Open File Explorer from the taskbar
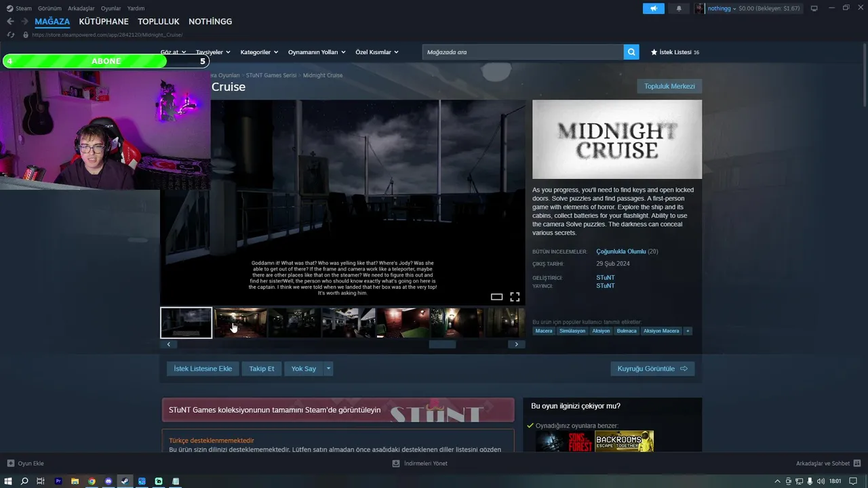868x488 pixels. [x=75, y=481]
